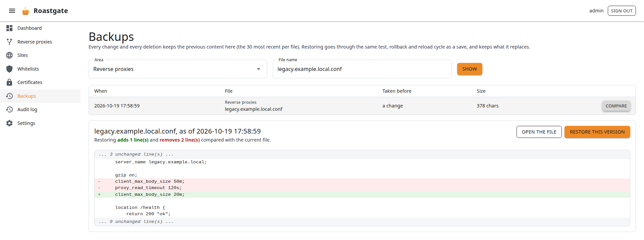
Task: Select the 2026-10-19 17:58:59 timestamp cell
Action: coord(117,106)
